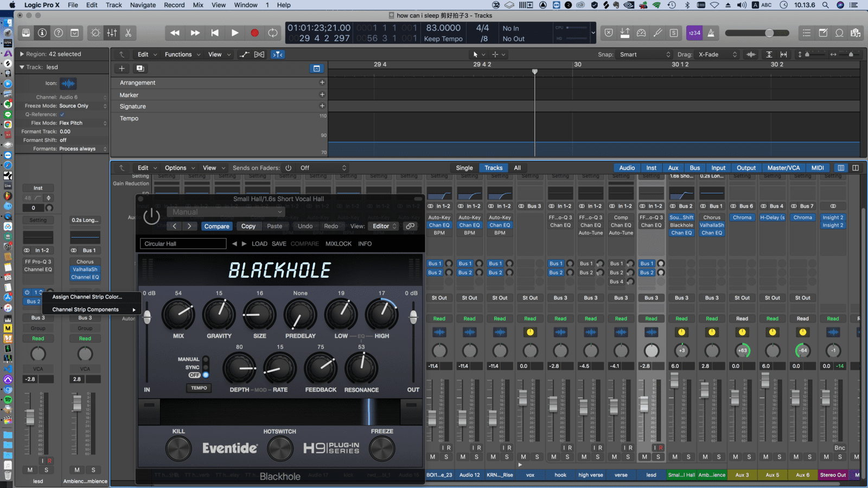Click the plug-in Link chain icon
The height and width of the screenshot is (488, 868).
[411, 226]
